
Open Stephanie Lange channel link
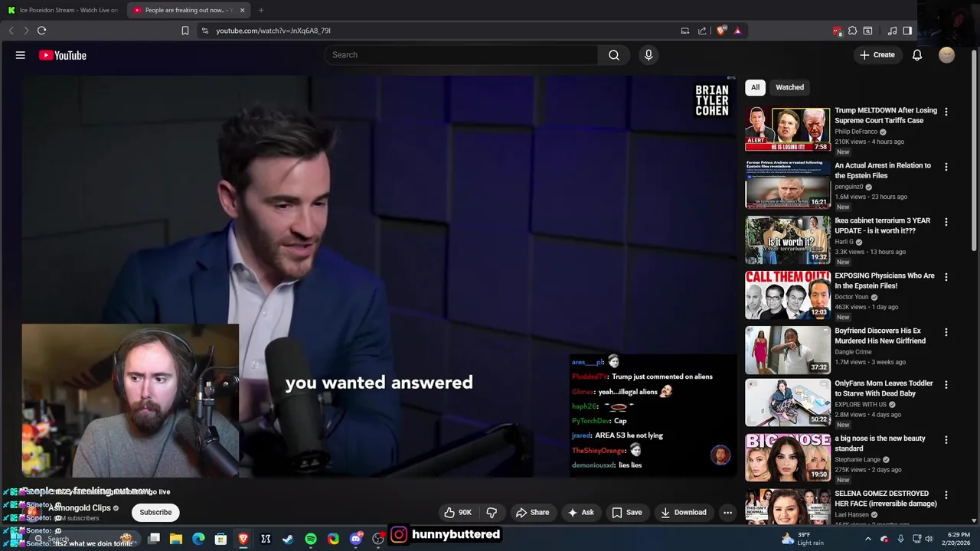click(857, 460)
